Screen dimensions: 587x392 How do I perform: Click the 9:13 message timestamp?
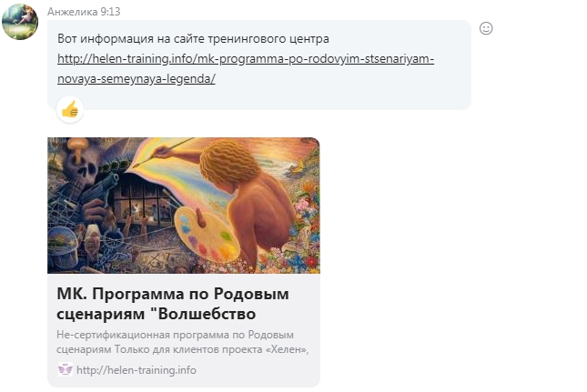point(110,12)
